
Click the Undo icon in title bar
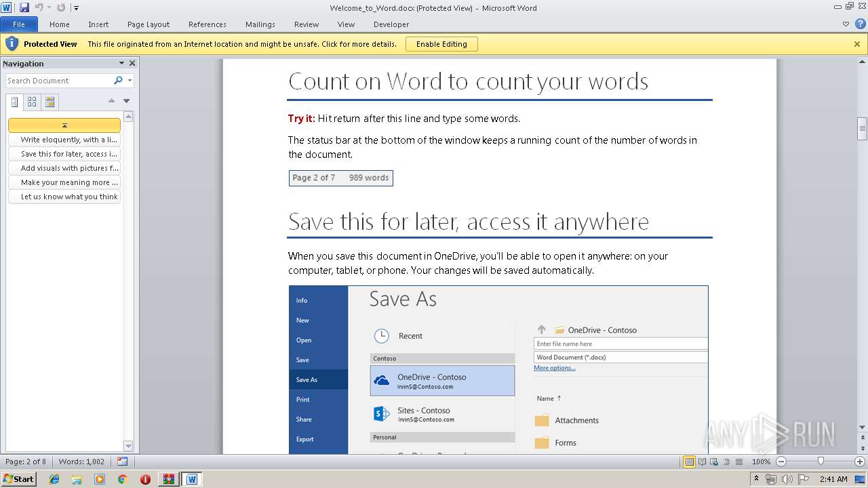point(39,7)
